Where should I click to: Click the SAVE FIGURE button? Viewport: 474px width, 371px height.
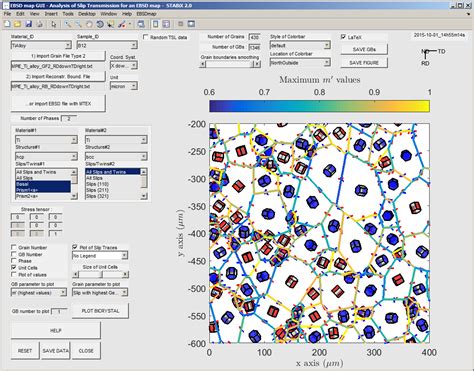click(x=364, y=62)
